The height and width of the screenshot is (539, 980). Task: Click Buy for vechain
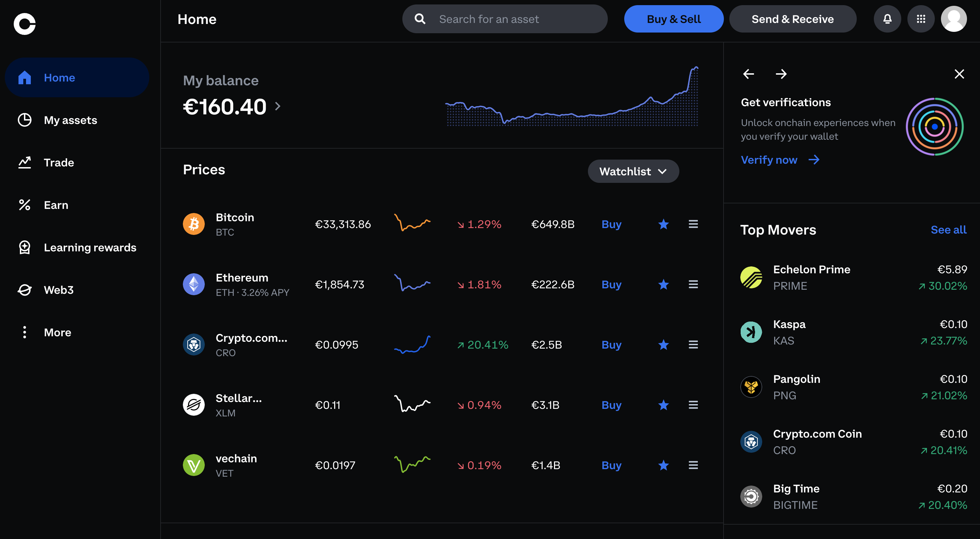click(611, 465)
